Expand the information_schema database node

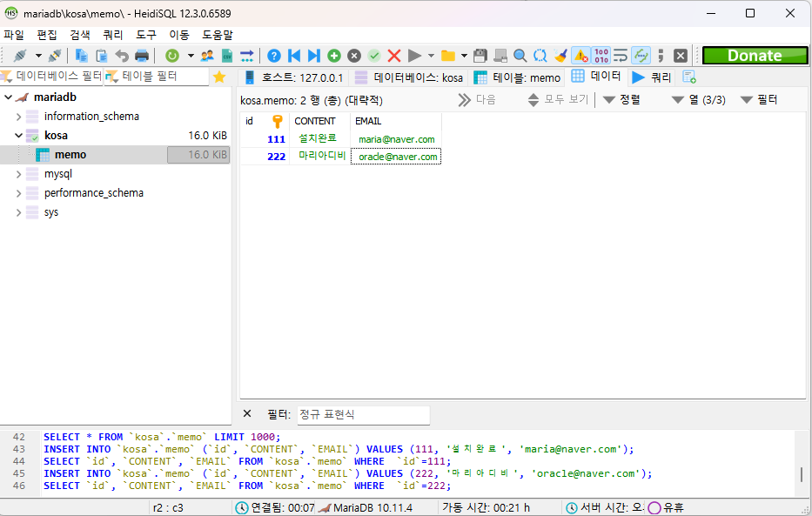pyautogui.click(x=18, y=117)
